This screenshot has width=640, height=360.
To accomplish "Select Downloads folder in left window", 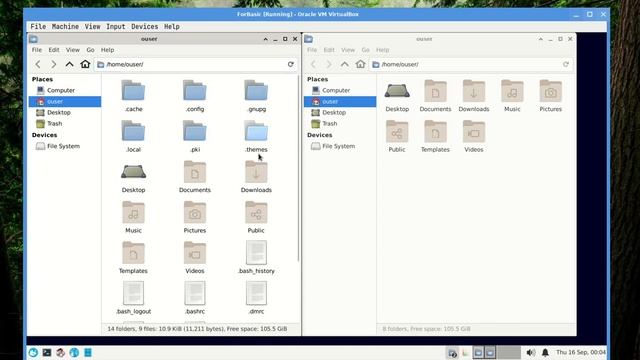I will (256, 176).
